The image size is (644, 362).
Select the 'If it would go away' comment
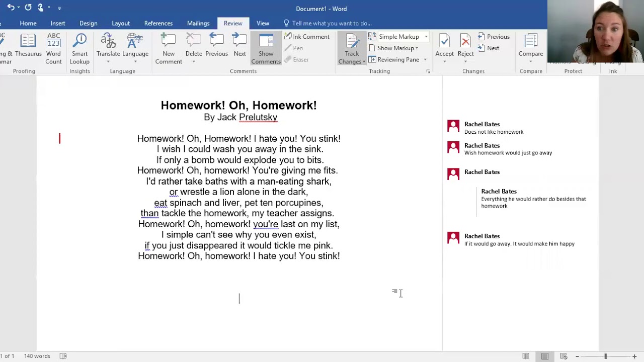(519, 244)
